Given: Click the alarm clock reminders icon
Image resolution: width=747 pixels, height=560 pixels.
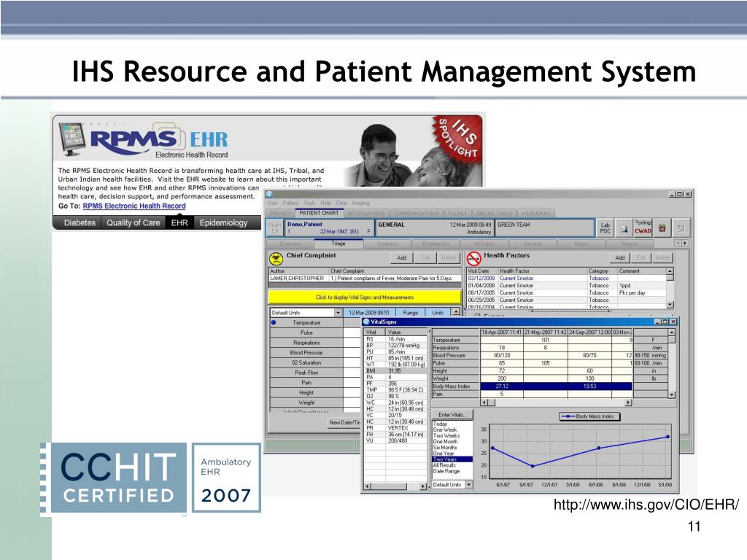Looking at the screenshot, I should coord(662,228).
